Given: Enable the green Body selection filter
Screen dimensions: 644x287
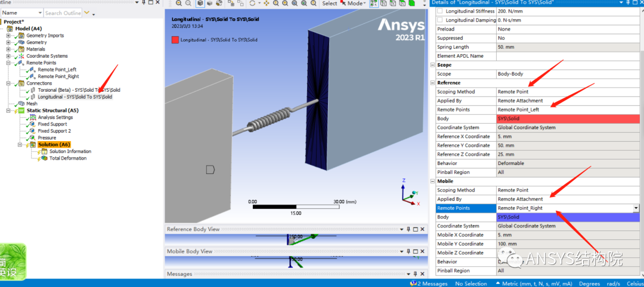Looking at the screenshot, I should pyautogui.click(x=411, y=4).
